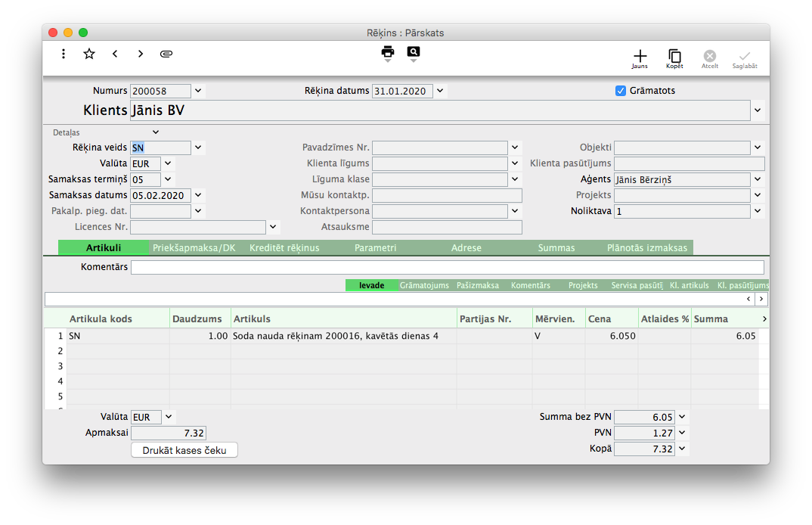Open the Līguma klase dropdown
812x525 pixels.
[x=515, y=179]
